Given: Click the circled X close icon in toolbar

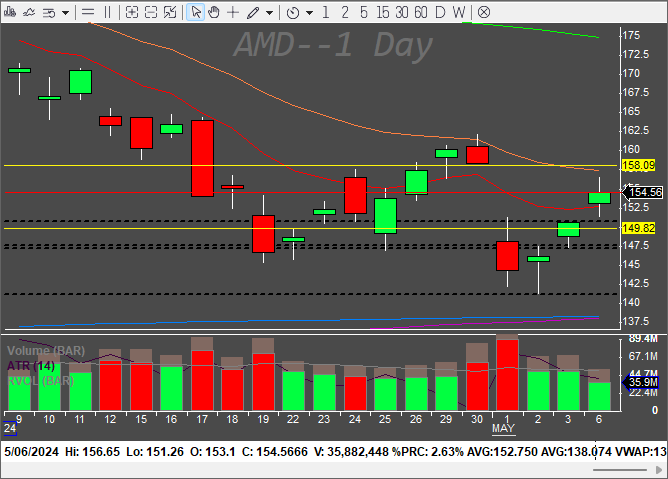Looking at the screenshot, I should coord(484,12).
